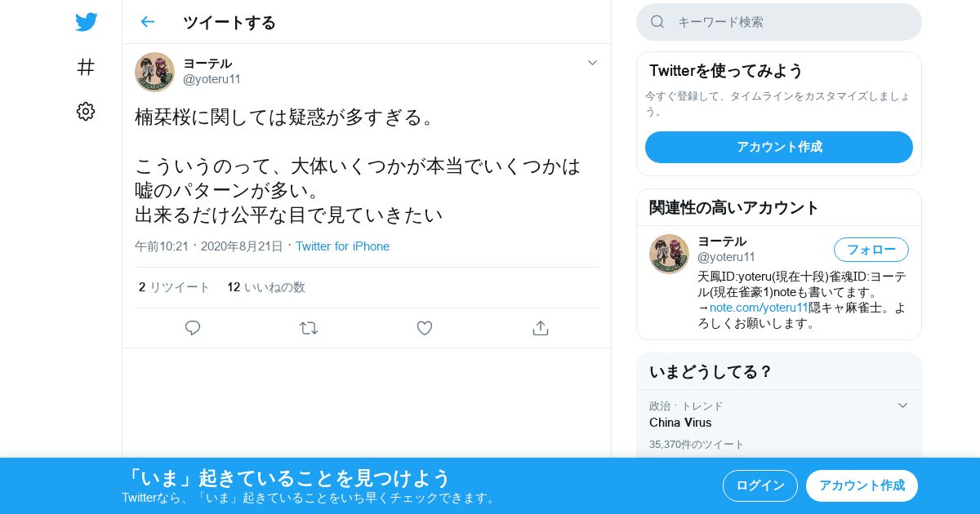The width and height of the screenshot is (980, 514).
Task: Open the Explore hashtag icon
Action: (x=86, y=67)
